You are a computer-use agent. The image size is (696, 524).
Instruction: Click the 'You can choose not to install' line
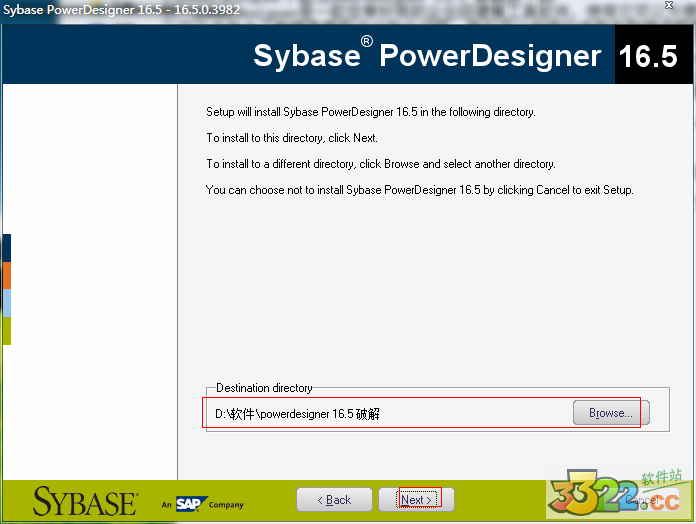pos(419,190)
